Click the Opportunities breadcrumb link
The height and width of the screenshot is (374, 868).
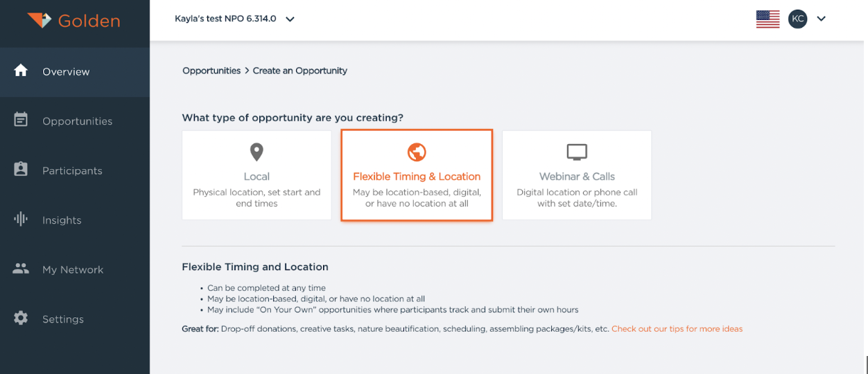point(211,71)
